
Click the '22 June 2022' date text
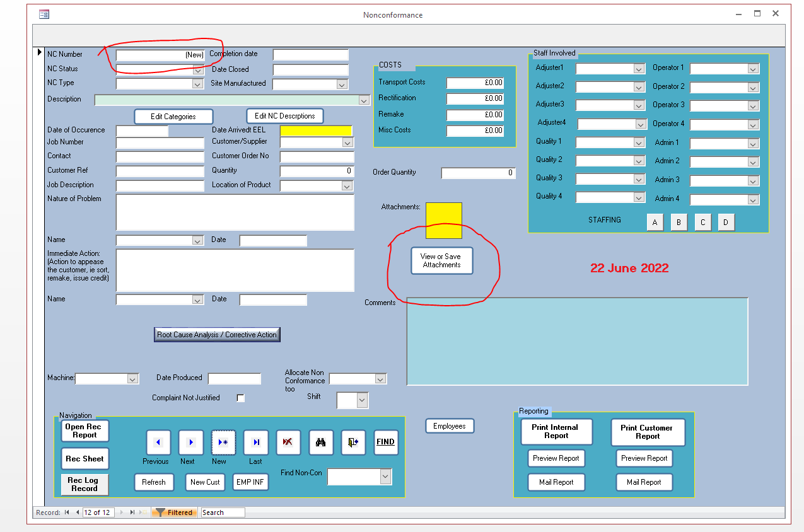coord(629,268)
